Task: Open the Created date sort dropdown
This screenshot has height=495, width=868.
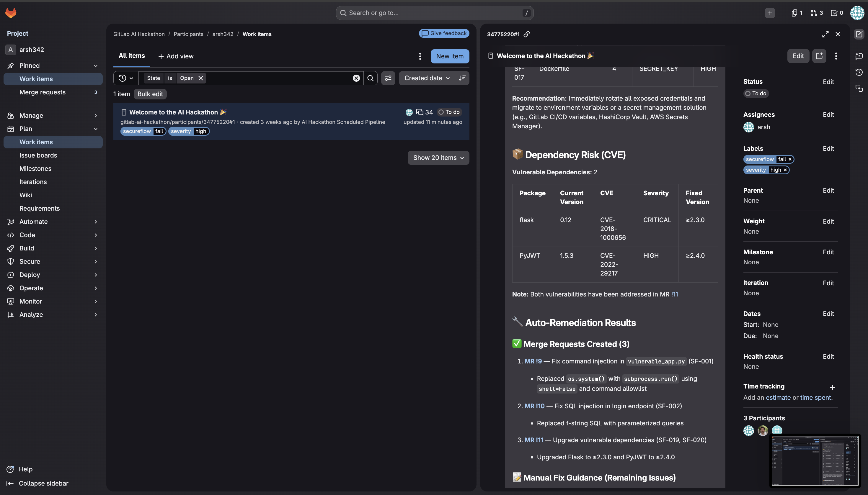Action: tap(427, 78)
